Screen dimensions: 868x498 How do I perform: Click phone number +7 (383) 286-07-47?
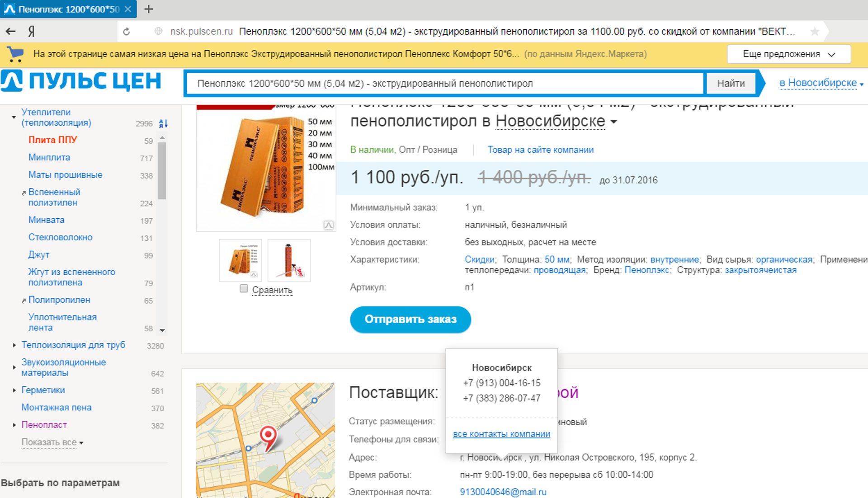[501, 398]
